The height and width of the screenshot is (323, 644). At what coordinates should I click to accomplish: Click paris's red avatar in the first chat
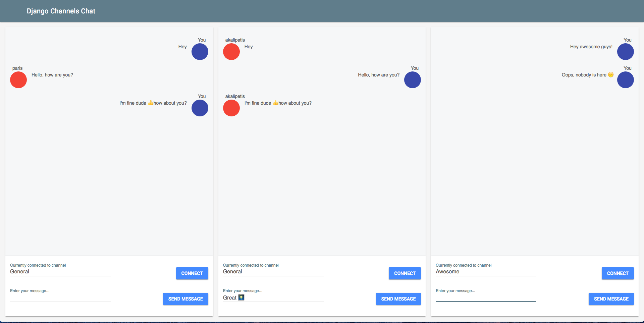pyautogui.click(x=18, y=80)
